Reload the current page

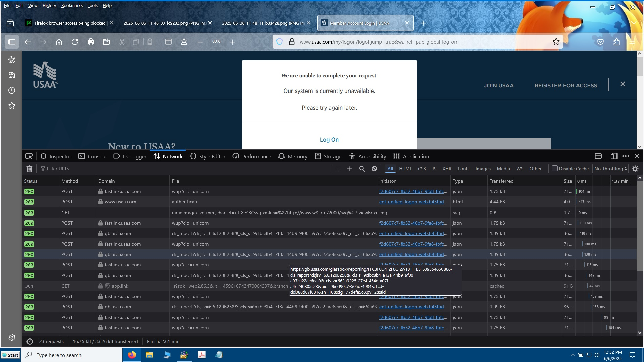[75, 42]
